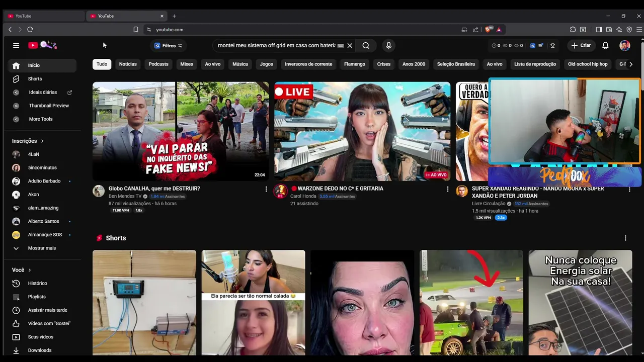Open the vidIQ list icon with blue dot
Image resolution: width=644 pixels, height=362 pixels.
[x=541, y=46]
